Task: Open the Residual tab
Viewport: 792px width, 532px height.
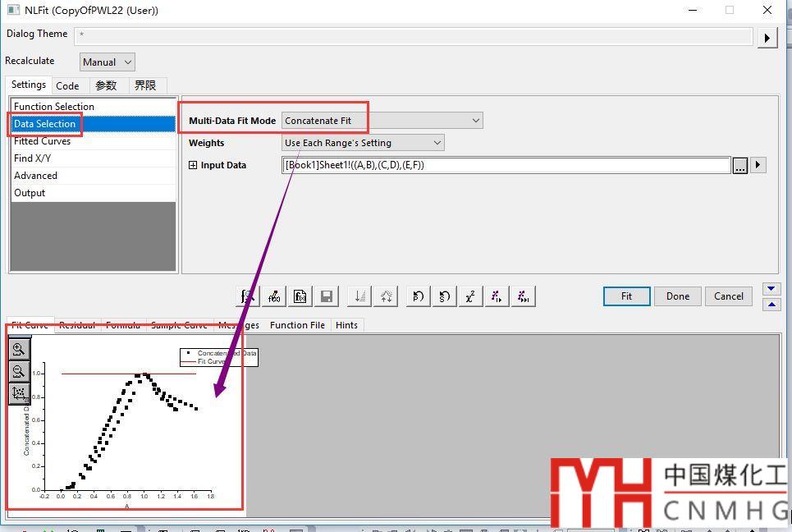Action: [x=77, y=325]
